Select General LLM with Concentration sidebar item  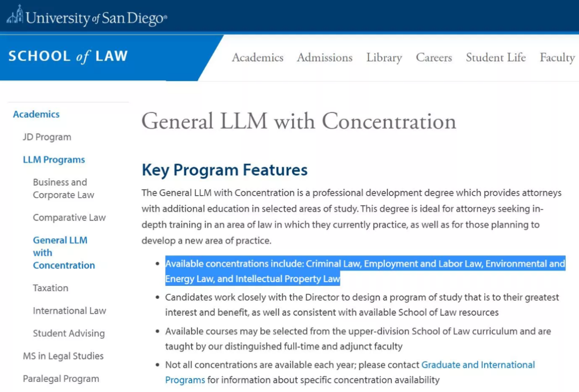(x=64, y=253)
